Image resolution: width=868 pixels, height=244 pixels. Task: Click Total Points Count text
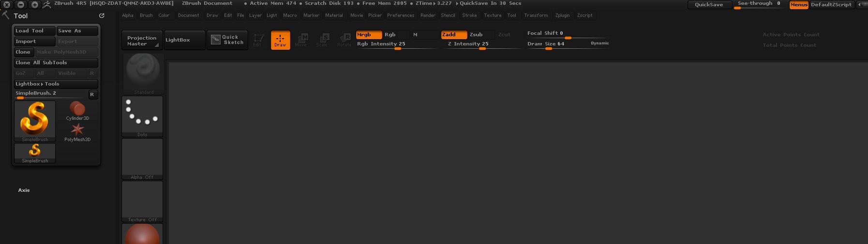click(x=789, y=45)
